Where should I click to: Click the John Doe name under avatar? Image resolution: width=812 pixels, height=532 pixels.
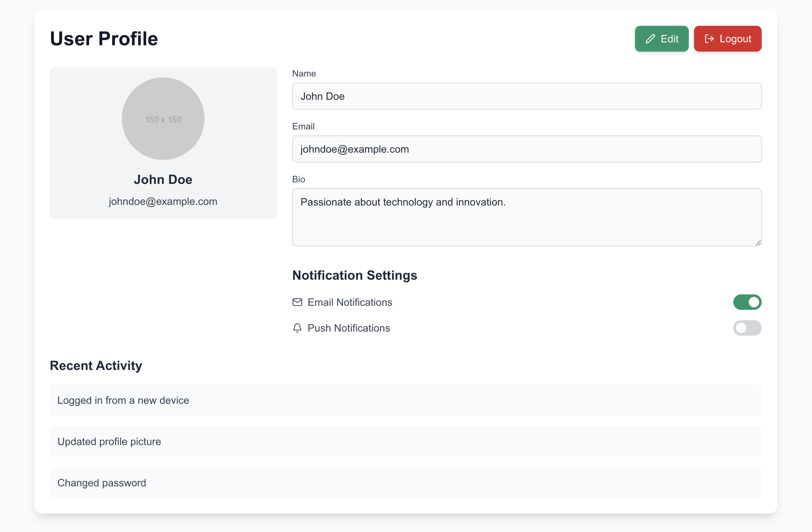[x=163, y=179]
